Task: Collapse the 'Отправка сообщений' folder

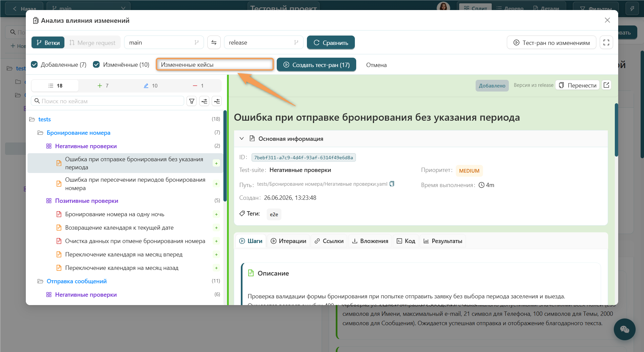Action: (41, 281)
